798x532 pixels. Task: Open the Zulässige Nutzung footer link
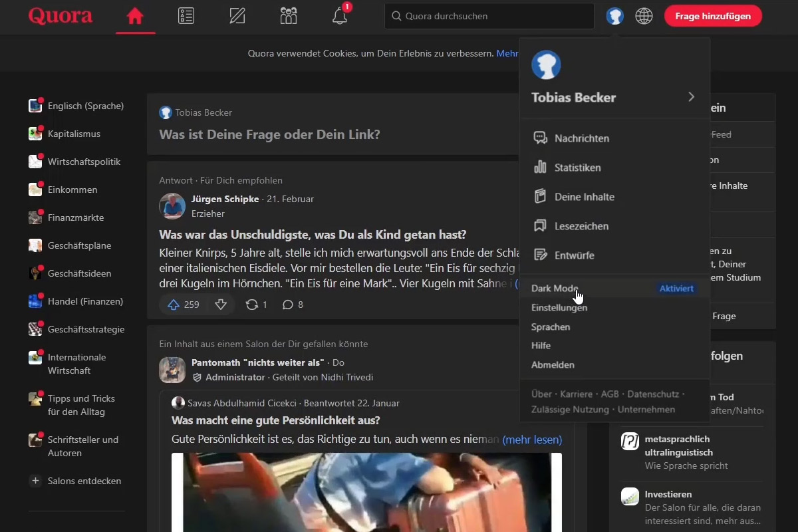[x=570, y=410]
